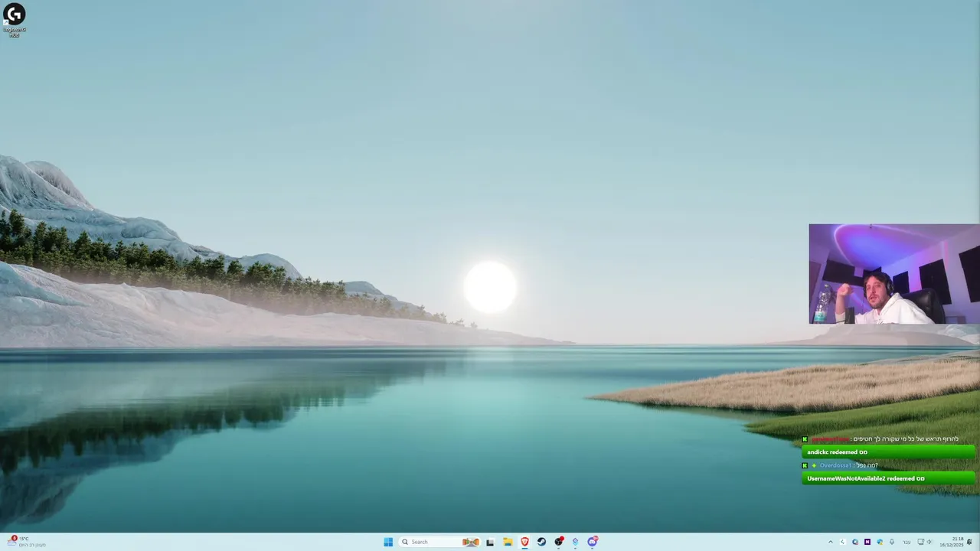Open the Logitech G HUB desktop shortcut

pyautogui.click(x=14, y=20)
